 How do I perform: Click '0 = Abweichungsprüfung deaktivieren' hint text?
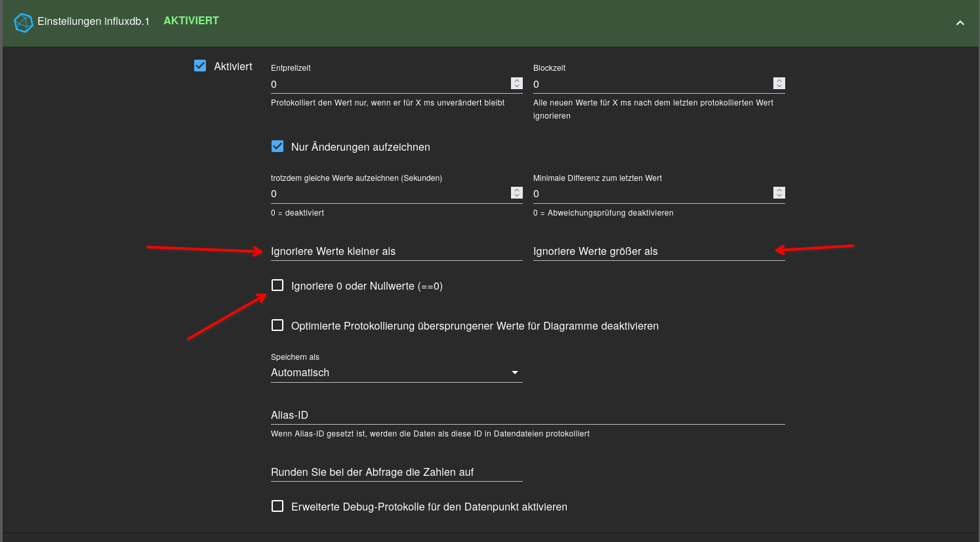(x=603, y=213)
